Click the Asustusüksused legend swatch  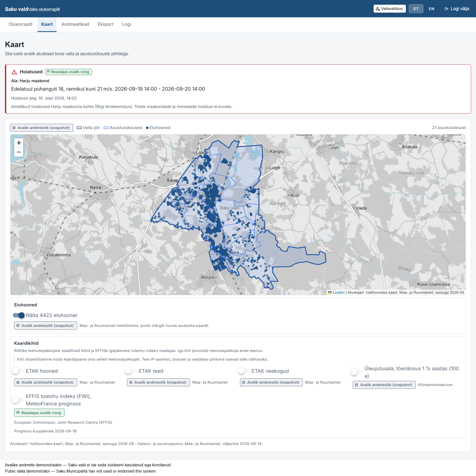(106, 128)
